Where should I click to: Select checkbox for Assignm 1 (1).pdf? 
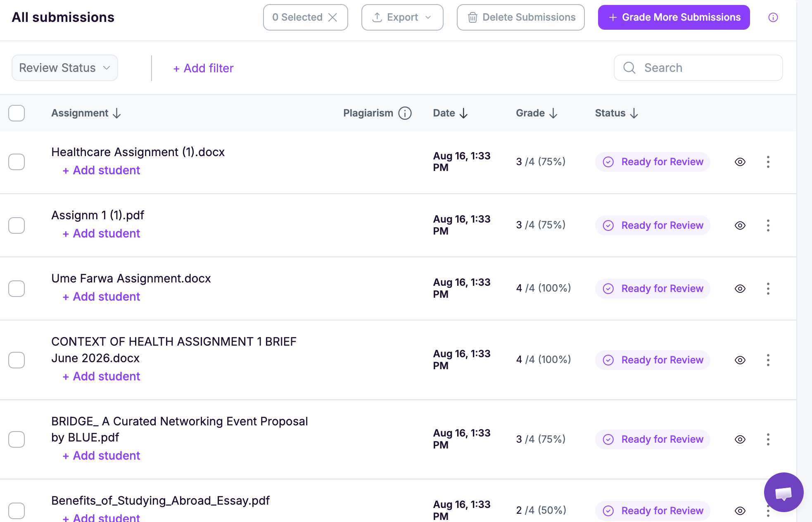point(17,225)
